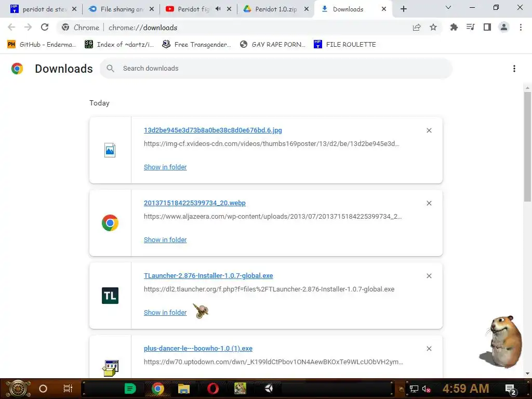Screen dimensions: 532x399
Task: Click the image file icon of the jpg download
Action: coord(110,150)
